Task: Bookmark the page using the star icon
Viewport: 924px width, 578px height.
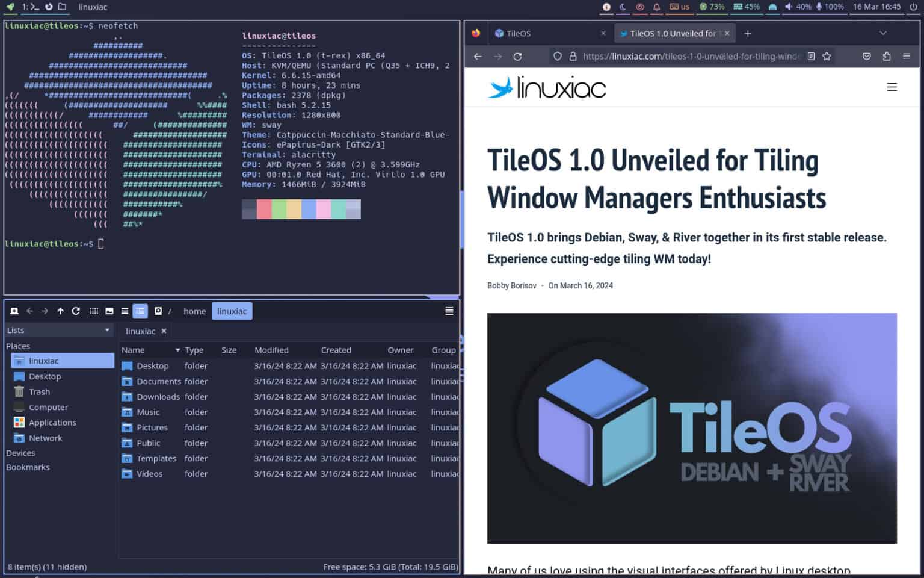Action: click(827, 56)
